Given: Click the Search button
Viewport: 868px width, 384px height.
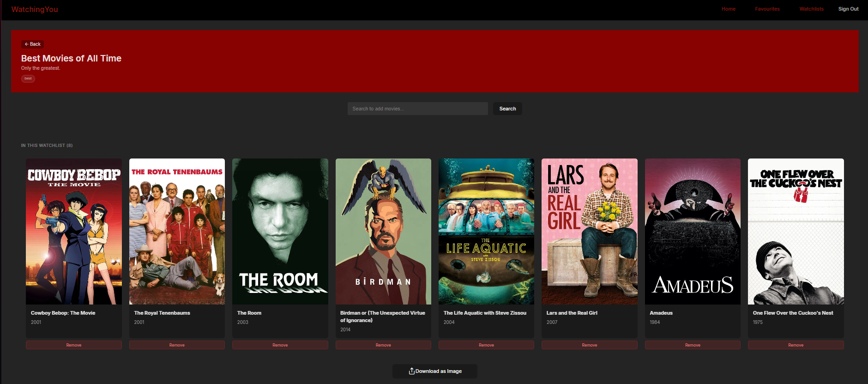Looking at the screenshot, I should (x=507, y=109).
